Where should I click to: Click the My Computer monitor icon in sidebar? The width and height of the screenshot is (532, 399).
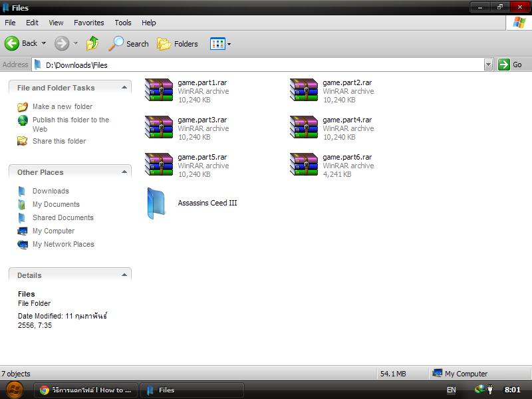coord(23,231)
